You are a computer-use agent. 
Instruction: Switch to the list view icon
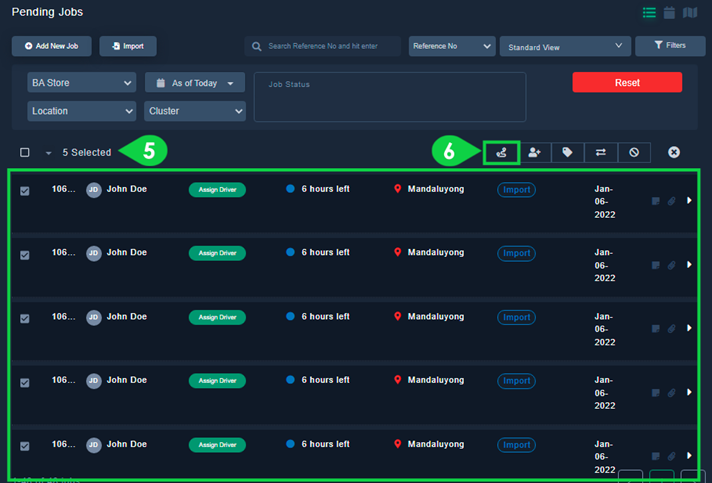coord(649,13)
